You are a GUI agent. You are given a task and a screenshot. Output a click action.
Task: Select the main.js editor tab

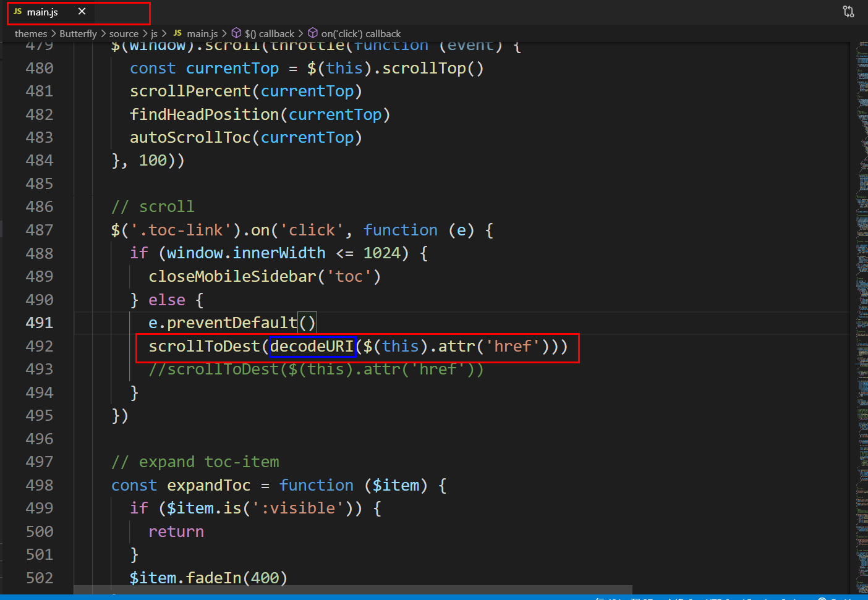click(x=49, y=12)
